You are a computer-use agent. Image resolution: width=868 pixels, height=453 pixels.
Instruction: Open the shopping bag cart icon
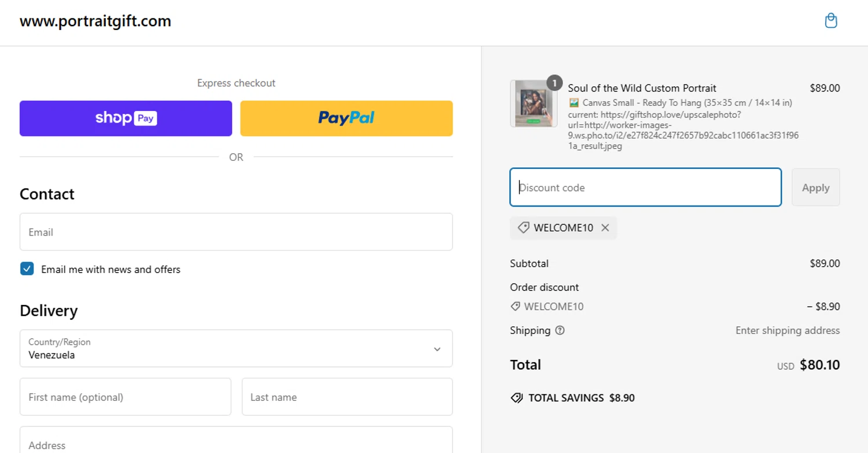pos(831,21)
